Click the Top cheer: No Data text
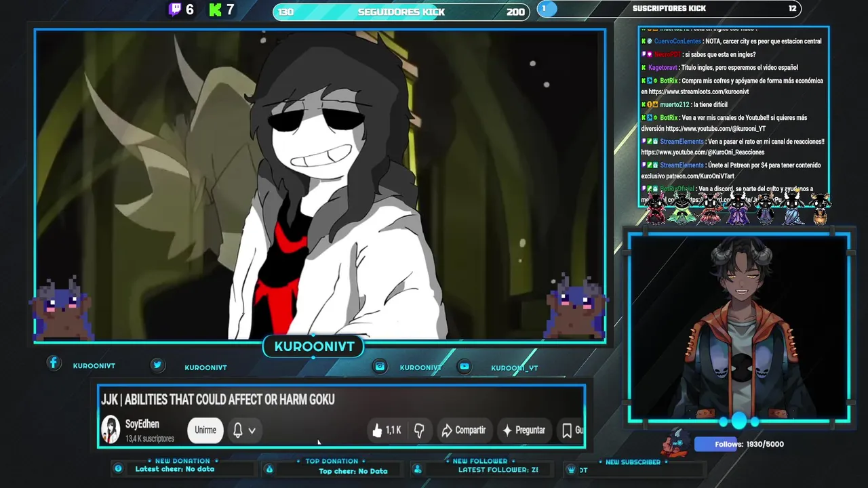868x488 pixels. pos(353,471)
